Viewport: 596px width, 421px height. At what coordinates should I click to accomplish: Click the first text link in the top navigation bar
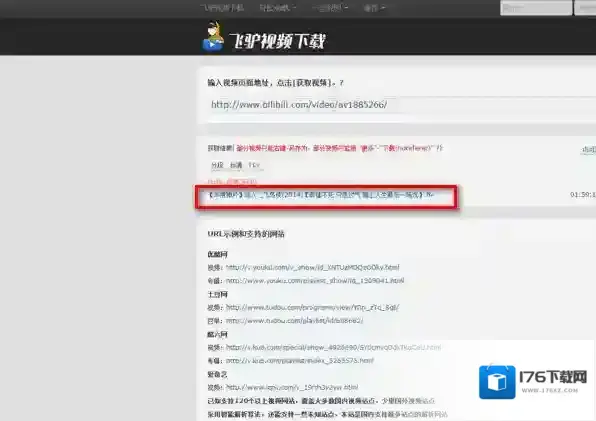pos(222,8)
